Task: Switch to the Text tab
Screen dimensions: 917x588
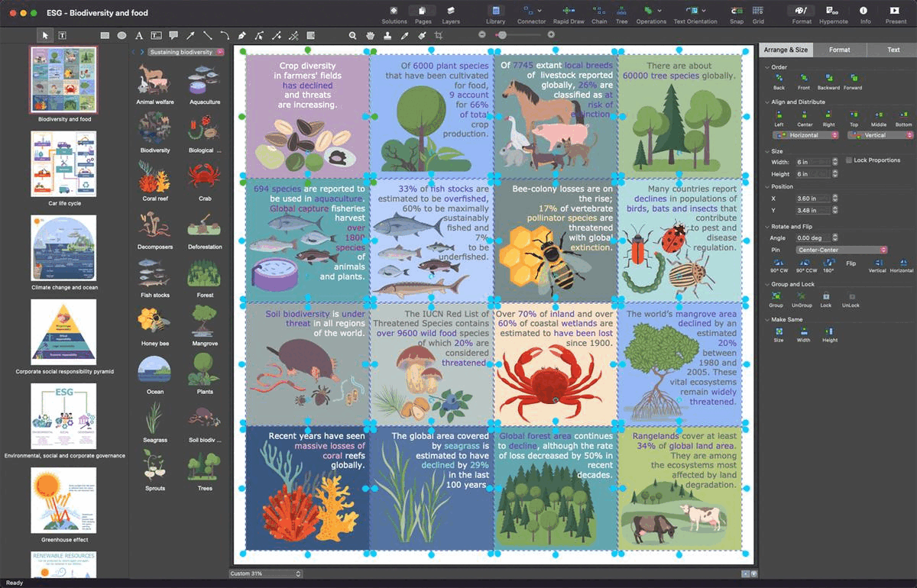Action: tap(893, 50)
